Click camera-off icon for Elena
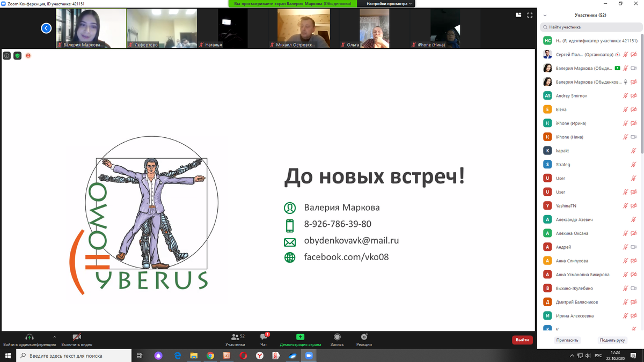 (634, 109)
